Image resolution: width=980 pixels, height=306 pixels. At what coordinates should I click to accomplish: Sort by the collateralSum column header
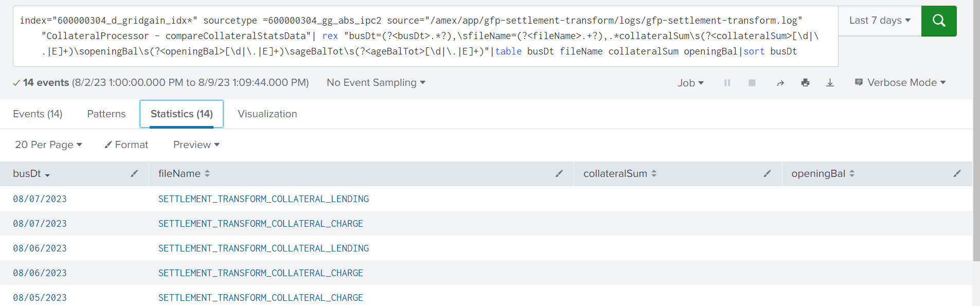point(619,174)
